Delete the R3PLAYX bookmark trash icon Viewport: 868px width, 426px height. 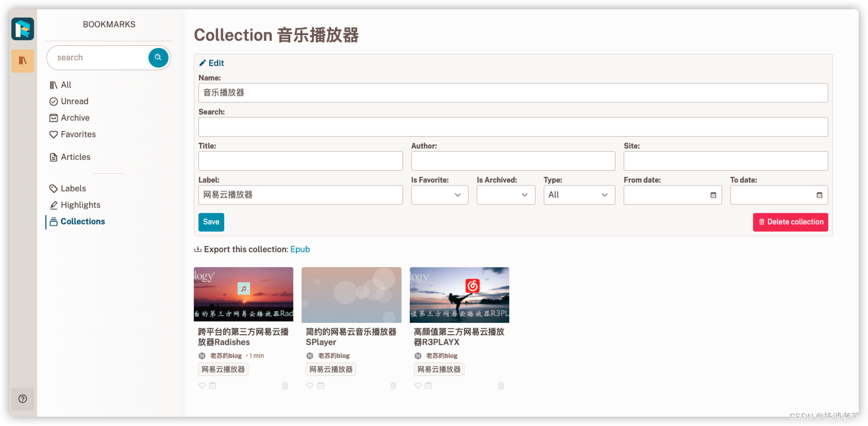pyautogui.click(x=501, y=386)
